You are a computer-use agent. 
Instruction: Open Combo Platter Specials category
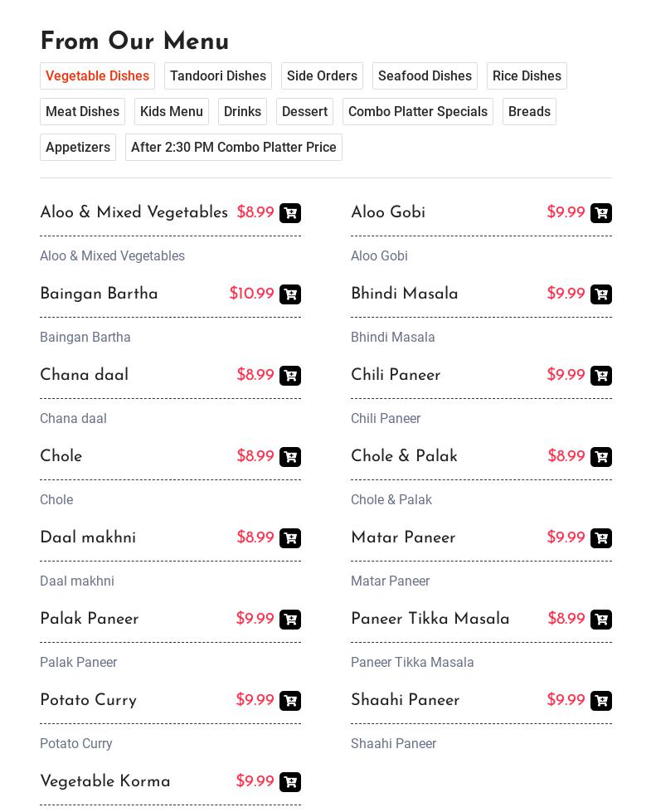418,111
